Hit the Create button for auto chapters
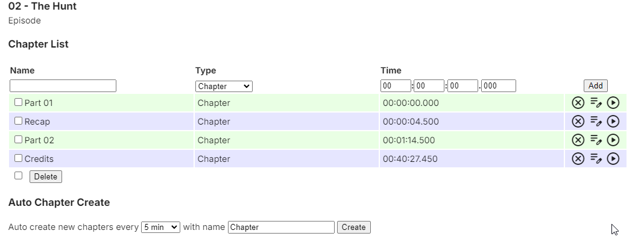The width and height of the screenshot is (644, 248). coord(353,227)
